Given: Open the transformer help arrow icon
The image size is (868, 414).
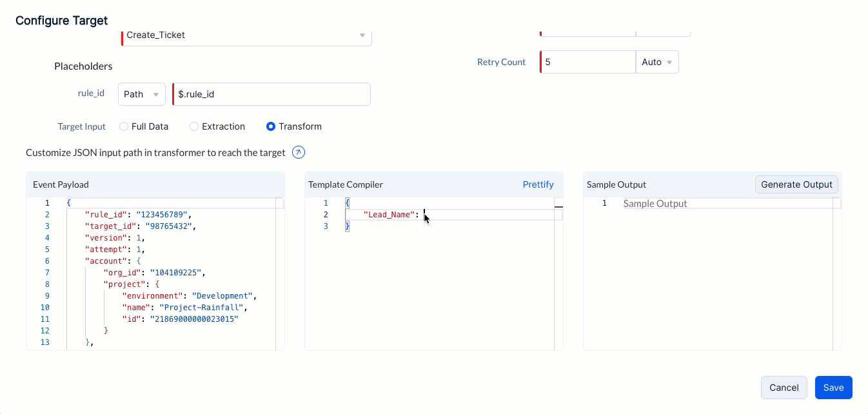Looking at the screenshot, I should click(299, 153).
